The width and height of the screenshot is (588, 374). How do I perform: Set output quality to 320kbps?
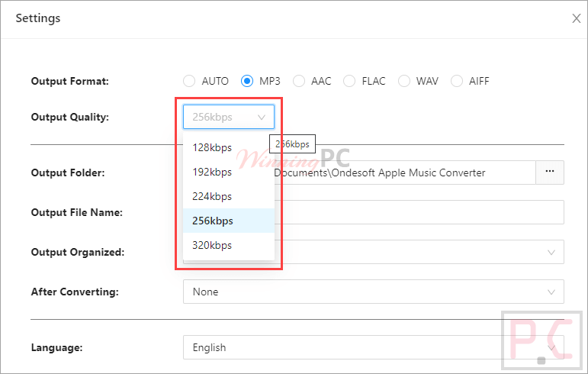[229, 245]
